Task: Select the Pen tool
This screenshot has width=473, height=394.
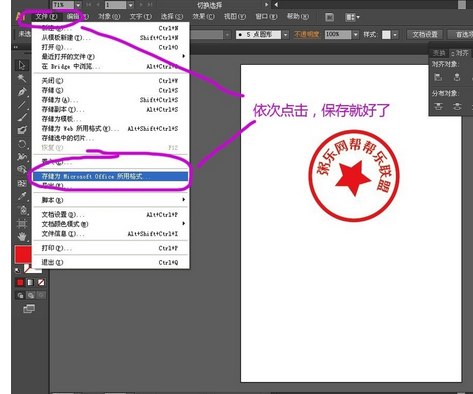Action: click(x=22, y=91)
